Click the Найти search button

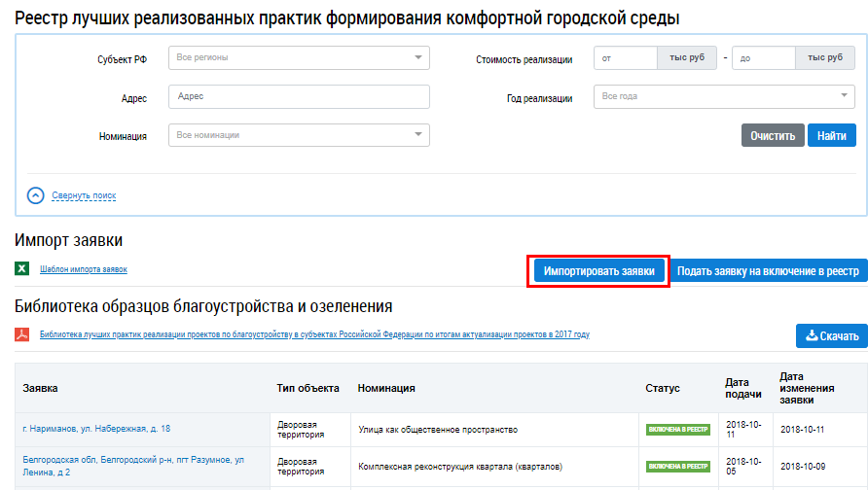(x=831, y=135)
